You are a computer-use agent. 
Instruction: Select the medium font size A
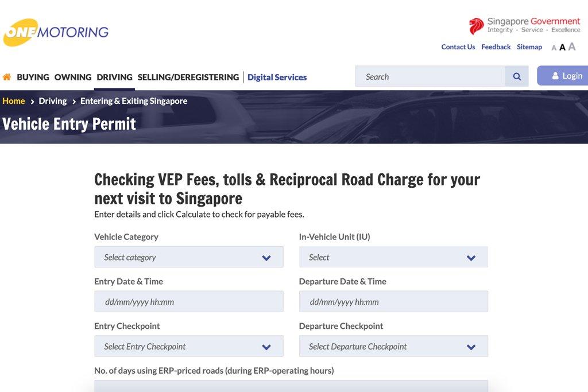click(x=562, y=47)
